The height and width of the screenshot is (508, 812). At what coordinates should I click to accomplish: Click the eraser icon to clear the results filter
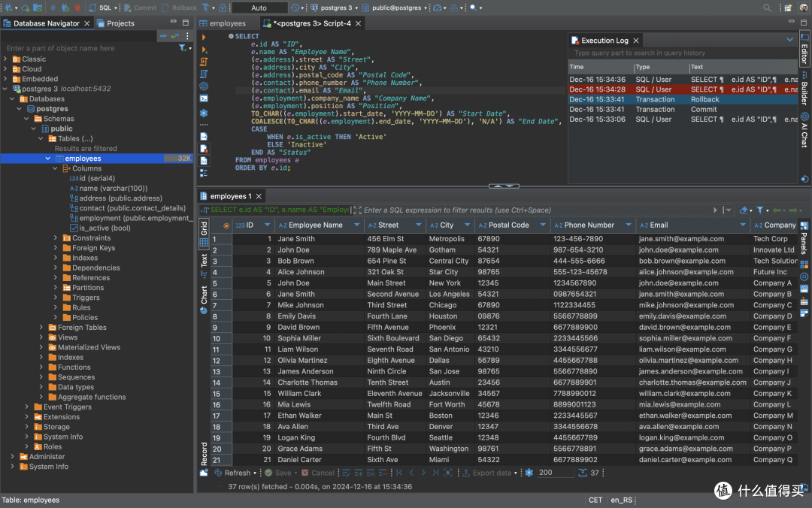[744, 210]
